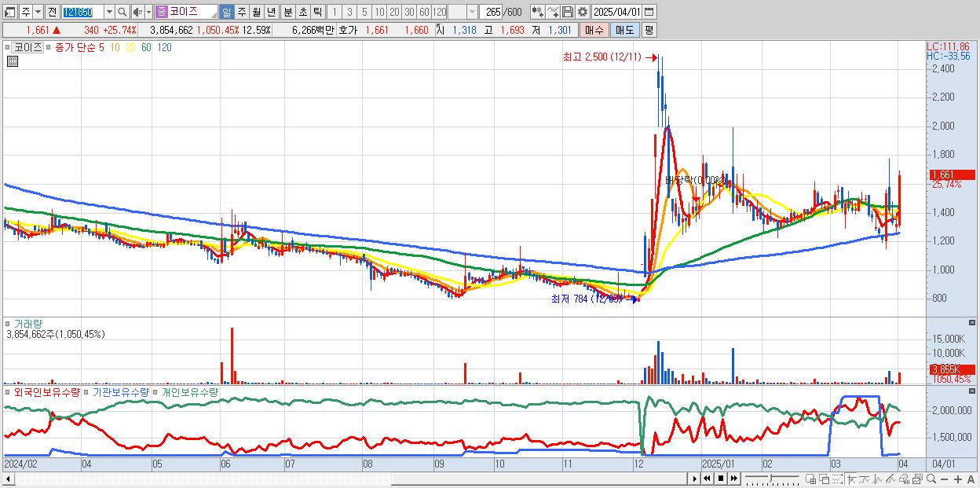
Task: Click the stock search magnifier icon
Action: pos(122,12)
